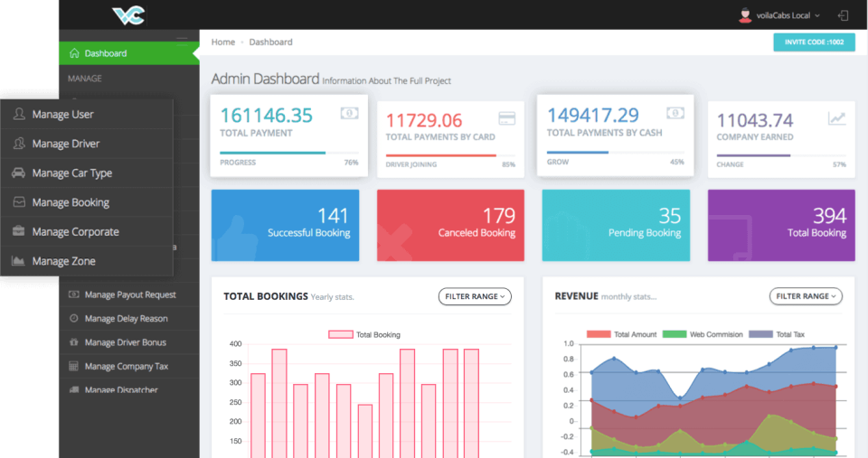Image resolution: width=868 pixels, height=458 pixels.
Task: Click the Dashboard home icon in sidebar
Action: pos(74,53)
